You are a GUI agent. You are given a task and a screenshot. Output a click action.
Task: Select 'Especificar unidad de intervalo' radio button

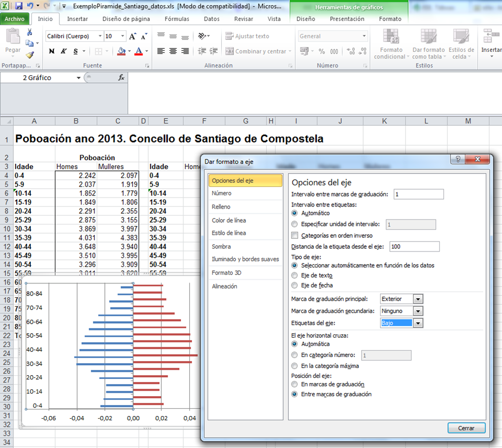(294, 224)
